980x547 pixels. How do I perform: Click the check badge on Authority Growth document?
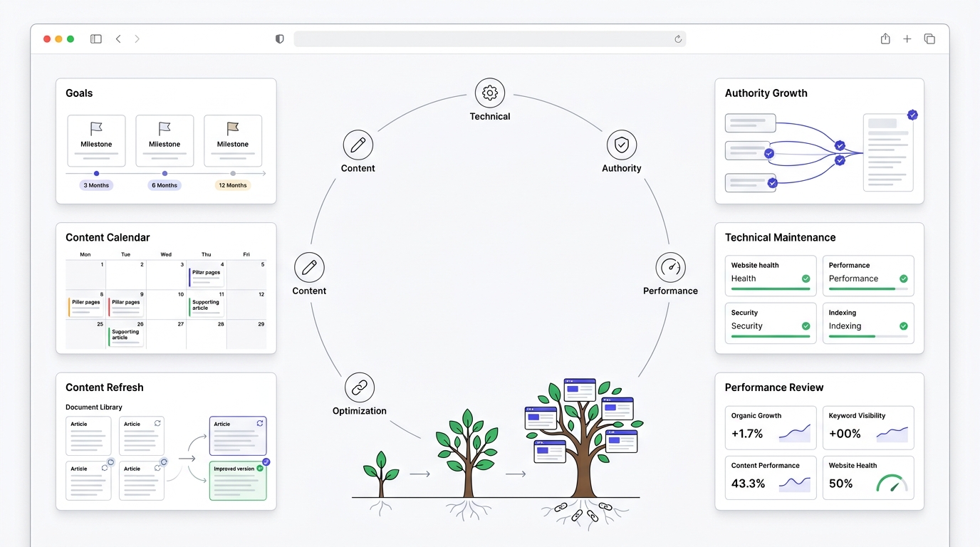point(912,115)
